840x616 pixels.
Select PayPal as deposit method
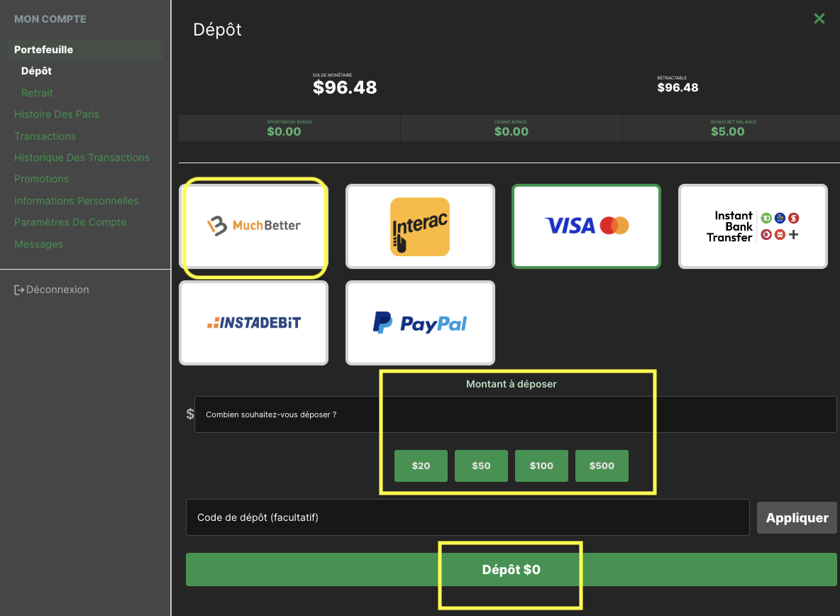pyautogui.click(x=420, y=323)
